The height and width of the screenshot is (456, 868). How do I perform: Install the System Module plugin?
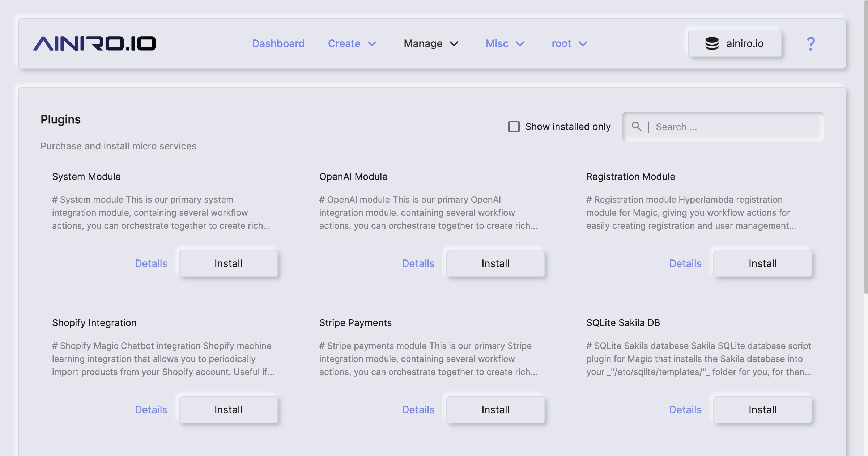(x=228, y=263)
